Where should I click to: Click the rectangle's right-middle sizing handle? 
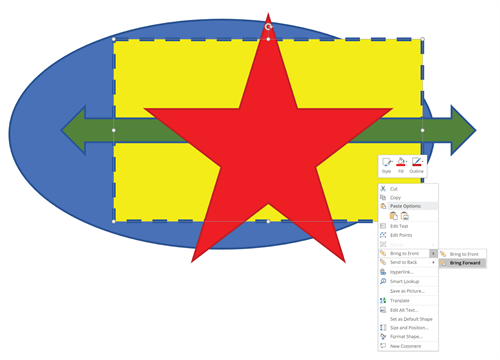[x=423, y=130]
